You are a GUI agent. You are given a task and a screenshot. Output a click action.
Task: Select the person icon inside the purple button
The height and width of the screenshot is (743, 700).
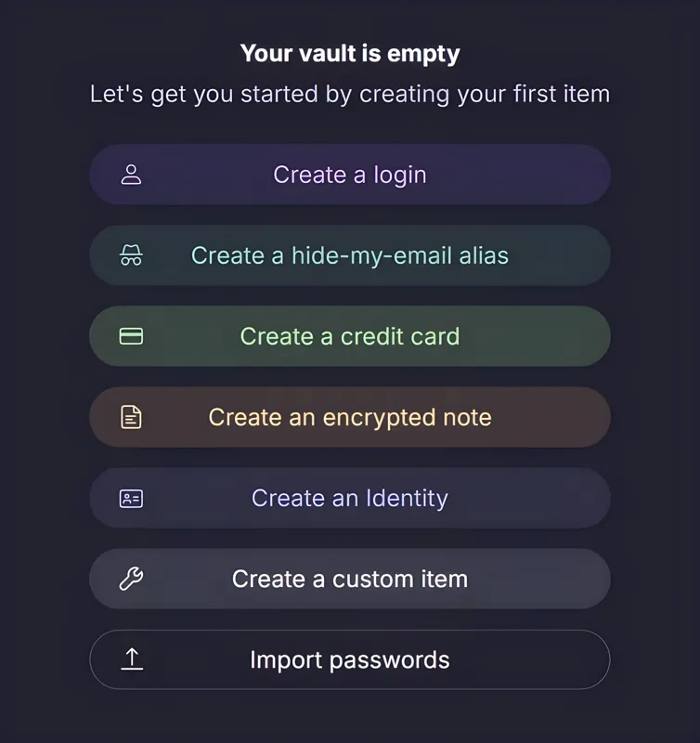[132, 175]
